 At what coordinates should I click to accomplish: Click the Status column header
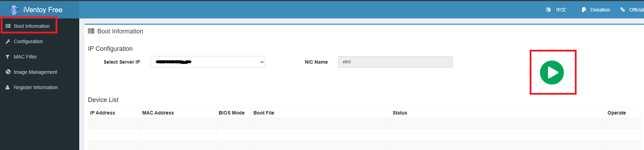point(400,113)
